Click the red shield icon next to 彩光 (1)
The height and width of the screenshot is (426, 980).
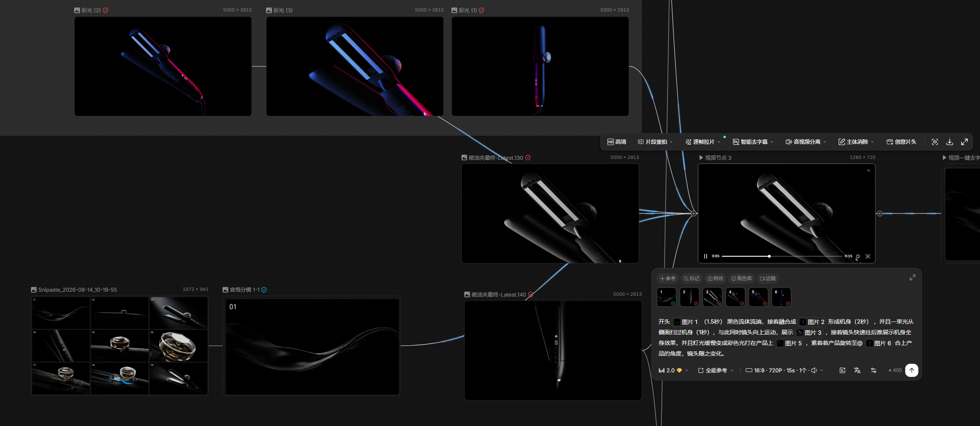coord(481,10)
